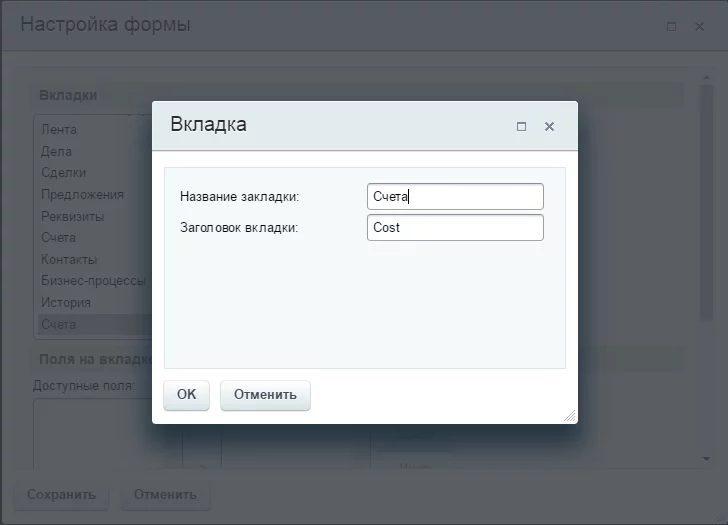The height and width of the screenshot is (525, 728).
Task: Click the resize grip of Вкладка dialog
Action: [570, 415]
